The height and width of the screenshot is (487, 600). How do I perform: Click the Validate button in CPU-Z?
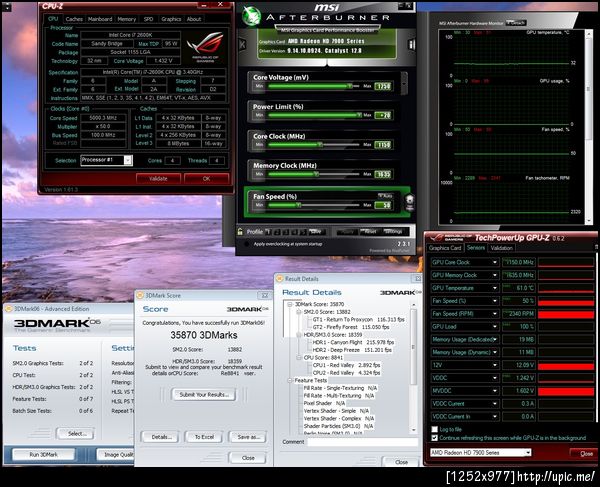pyautogui.click(x=158, y=179)
